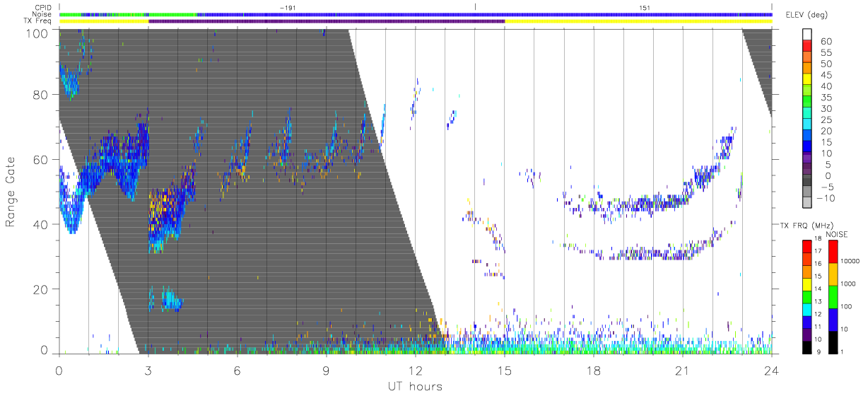Click the Range Gate tick label "80"

click(40, 94)
